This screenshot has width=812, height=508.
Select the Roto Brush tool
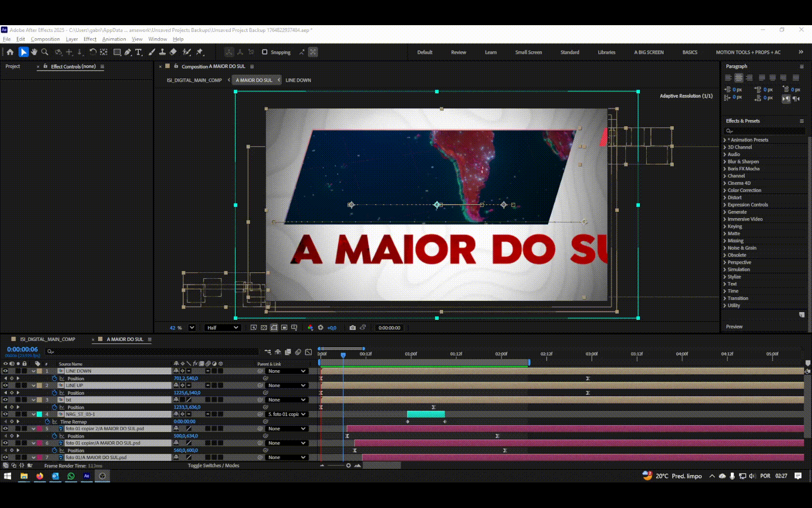pyautogui.click(x=187, y=52)
